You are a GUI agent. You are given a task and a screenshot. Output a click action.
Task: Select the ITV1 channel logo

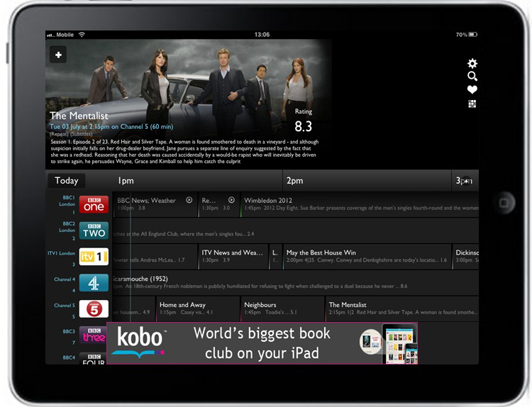[94, 257]
